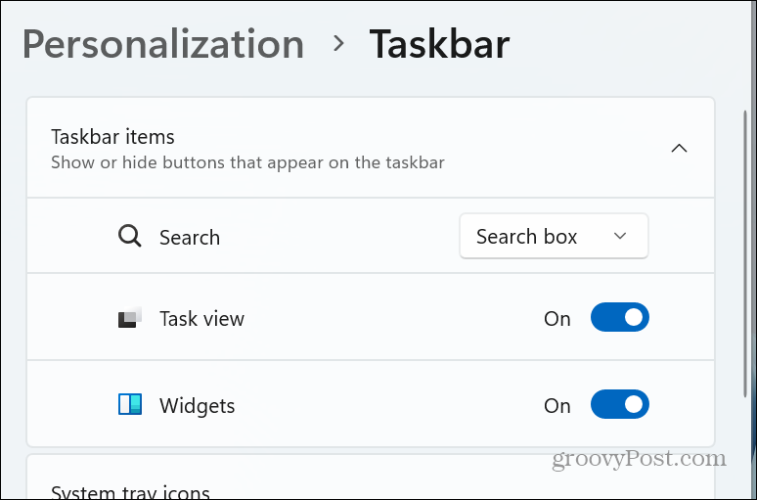Click the down arrow in Search box dropdown
The width and height of the screenshot is (757, 500).
tap(620, 236)
